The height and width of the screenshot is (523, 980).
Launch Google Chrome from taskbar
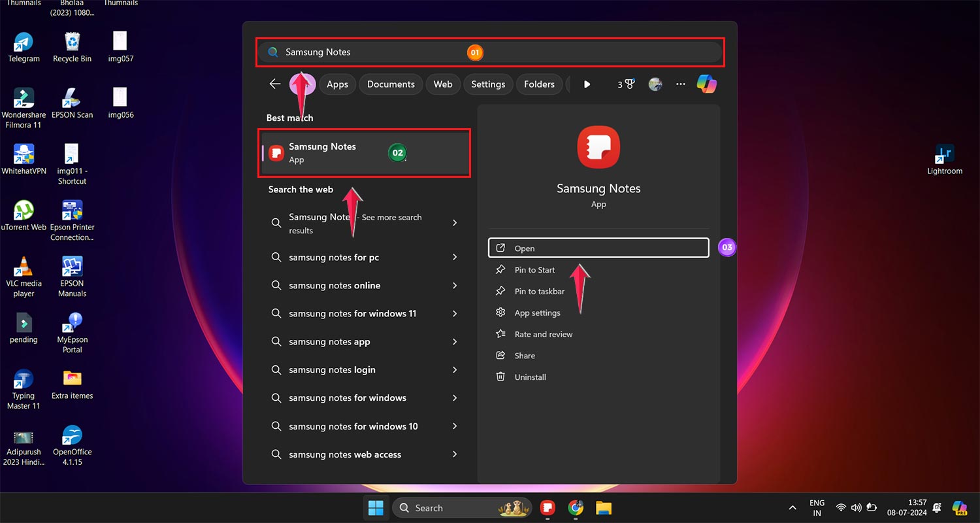[x=576, y=508]
